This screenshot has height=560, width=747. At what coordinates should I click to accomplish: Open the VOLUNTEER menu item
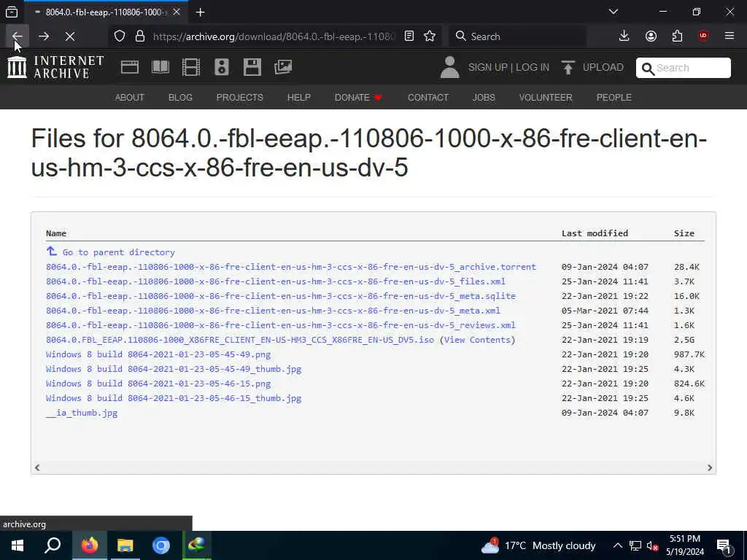click(x=546, y=97)
